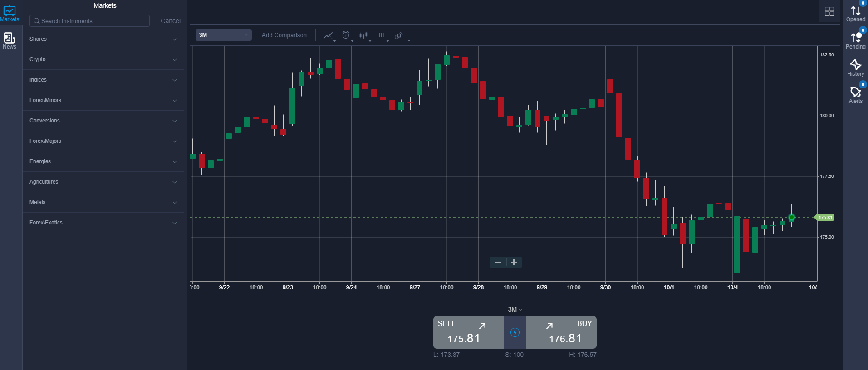Viewport: 868px width, 370px height.
Task: Expand the Shares category
Action: 103,39
